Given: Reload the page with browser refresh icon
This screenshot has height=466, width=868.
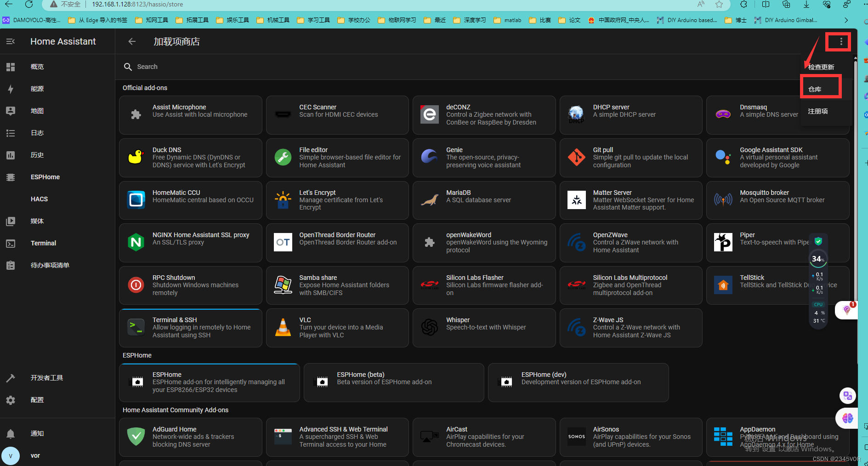Looking at the screenshot, I should pyautogui.click(x=29, y=4).
